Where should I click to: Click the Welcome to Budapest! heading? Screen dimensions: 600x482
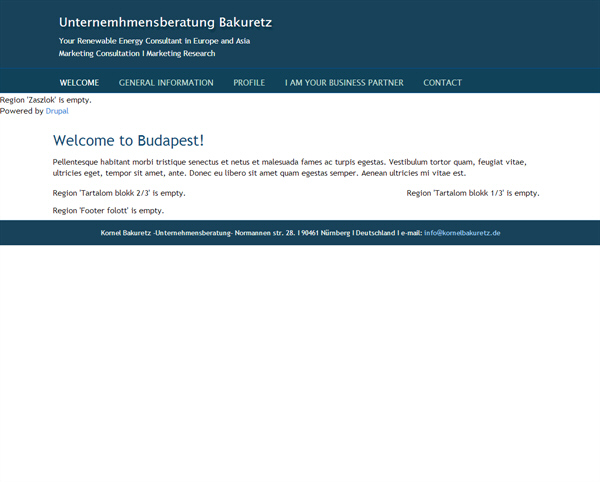point(128,141)
